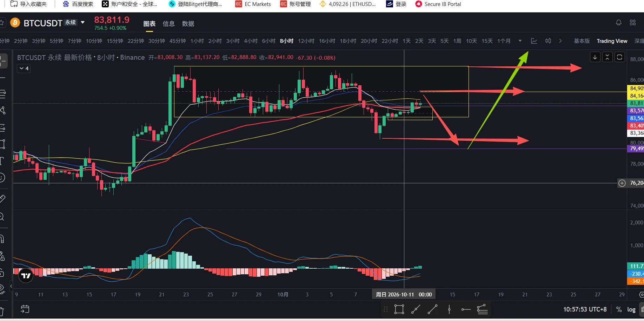
Task: Click the 10:57:53 UTC+8 timezone clock
Action: (x=585, y=309)
